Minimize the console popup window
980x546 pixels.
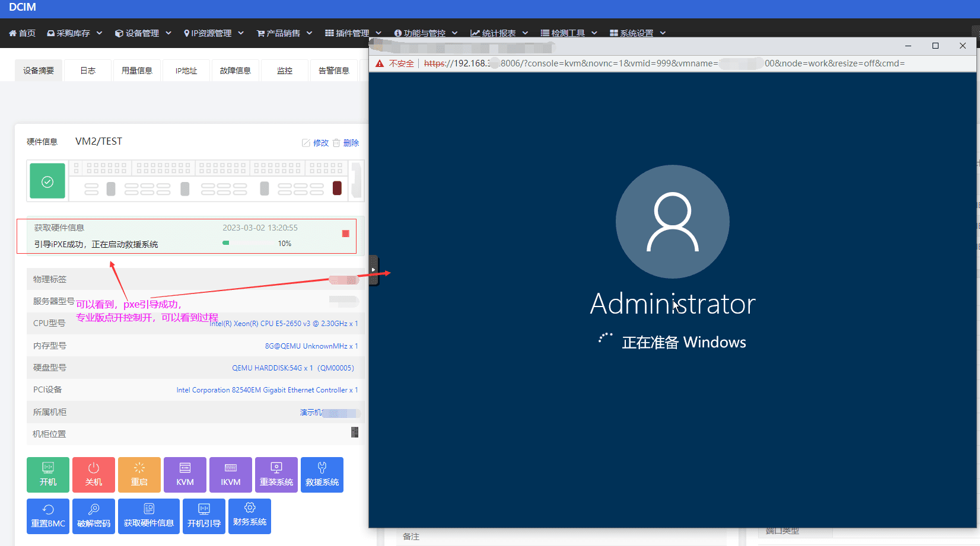[908, 46]
